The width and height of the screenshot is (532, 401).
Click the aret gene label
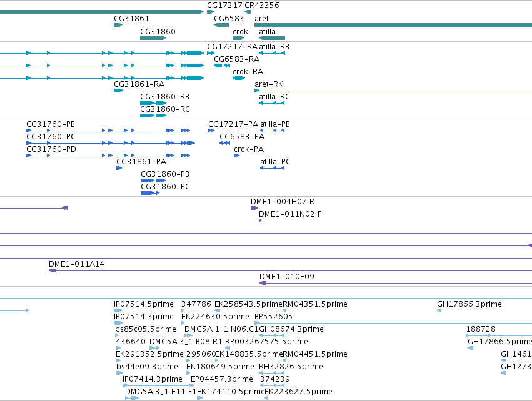261,19
